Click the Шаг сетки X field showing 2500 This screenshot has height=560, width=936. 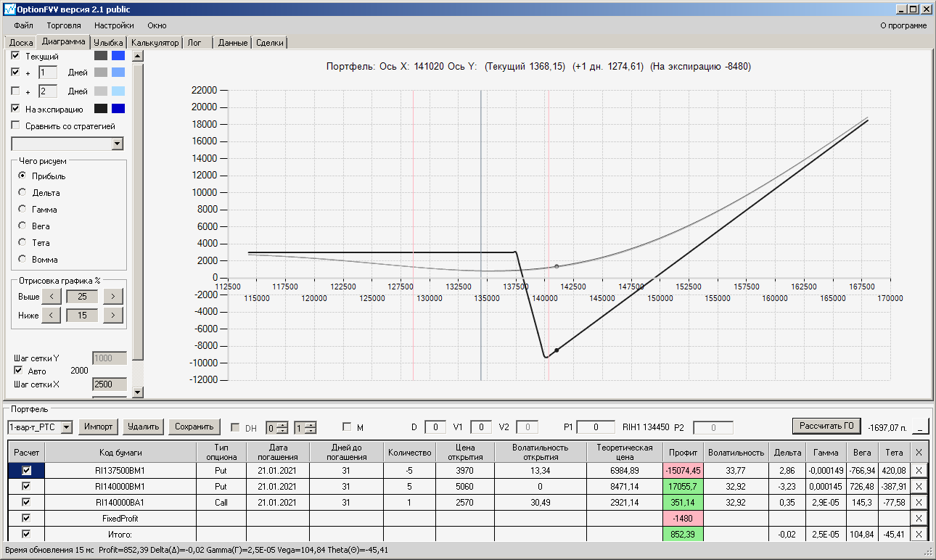(110, 384)
